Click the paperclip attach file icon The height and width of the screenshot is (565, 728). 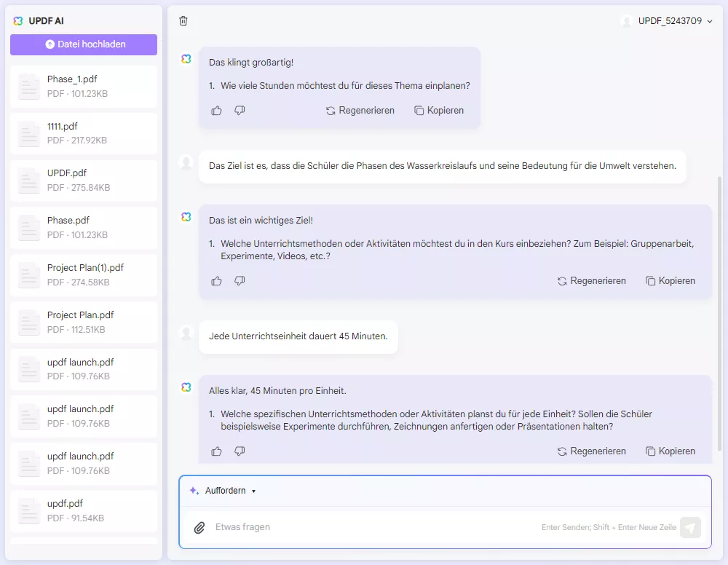(199, 527)
